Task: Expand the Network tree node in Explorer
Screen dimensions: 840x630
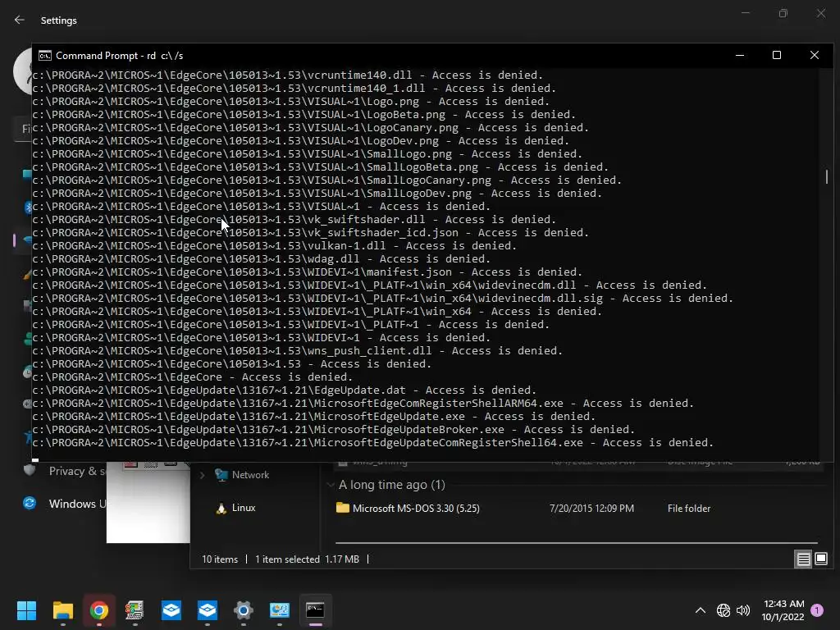Action: 202,475
